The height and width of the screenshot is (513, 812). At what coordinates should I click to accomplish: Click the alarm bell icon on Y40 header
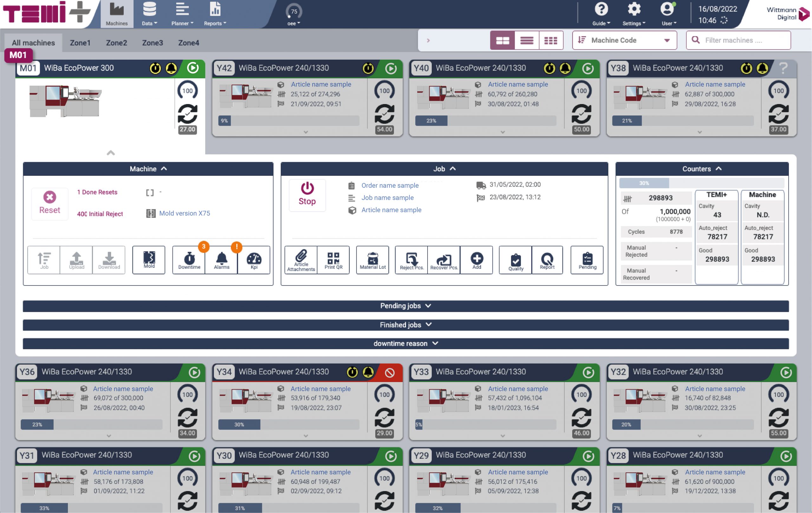tap(565, 69)
